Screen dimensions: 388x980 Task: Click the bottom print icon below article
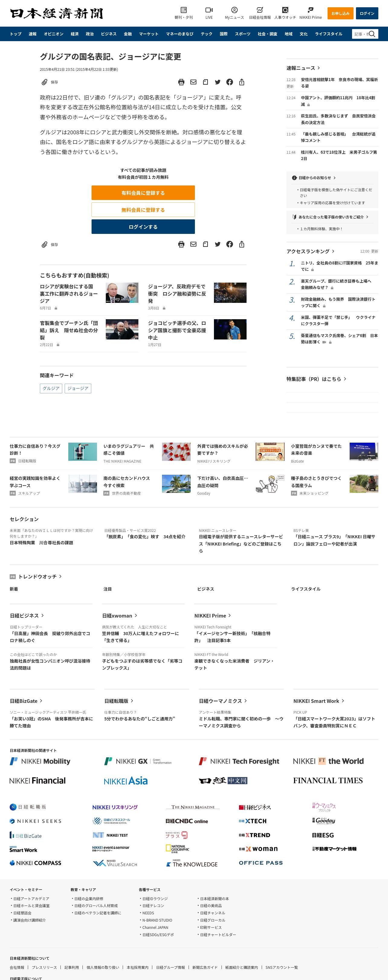tap(181, 244)
